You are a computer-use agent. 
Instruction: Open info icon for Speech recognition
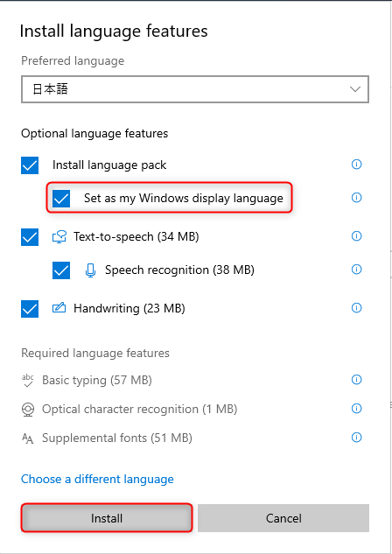356,270
